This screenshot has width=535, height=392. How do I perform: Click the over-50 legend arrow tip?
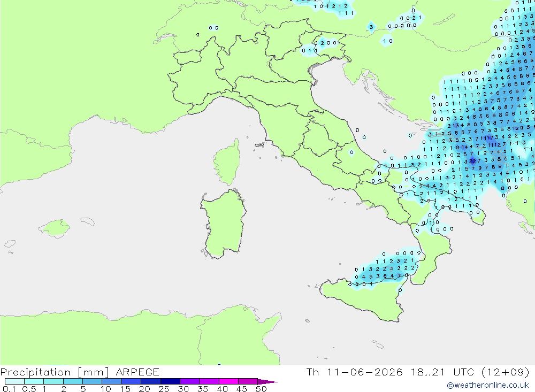click(267, 382)
